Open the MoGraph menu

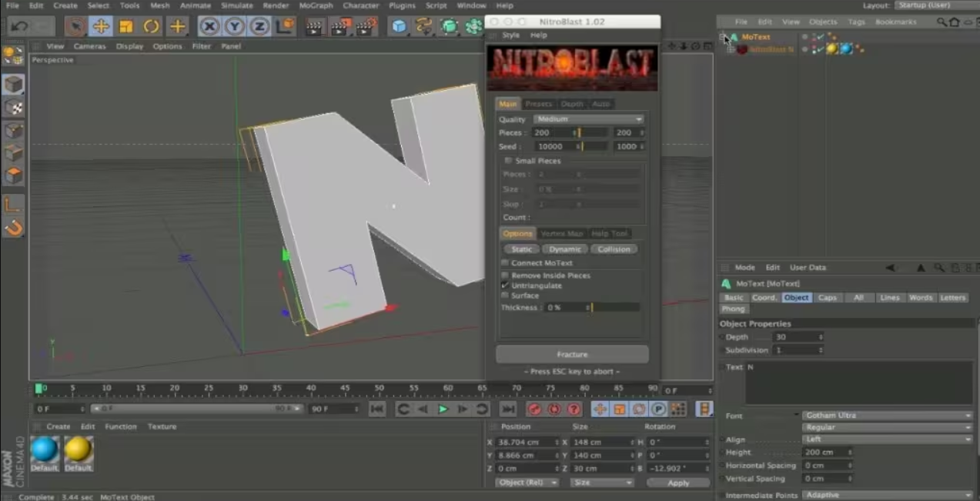pos(314,5)
